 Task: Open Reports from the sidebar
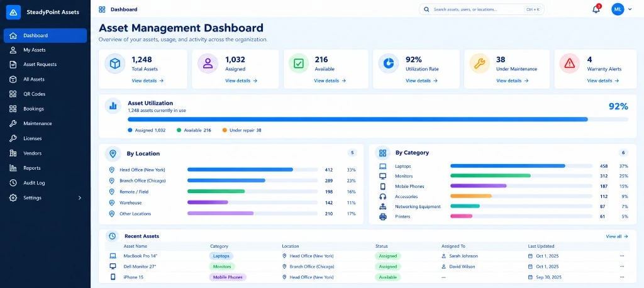(x=45, y=168)
